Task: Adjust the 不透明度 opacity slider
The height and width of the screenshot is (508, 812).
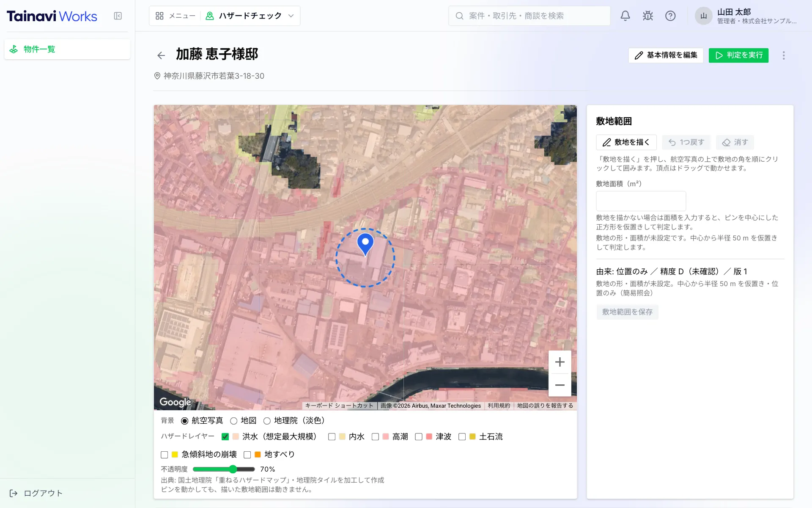Action: point(224,469)
